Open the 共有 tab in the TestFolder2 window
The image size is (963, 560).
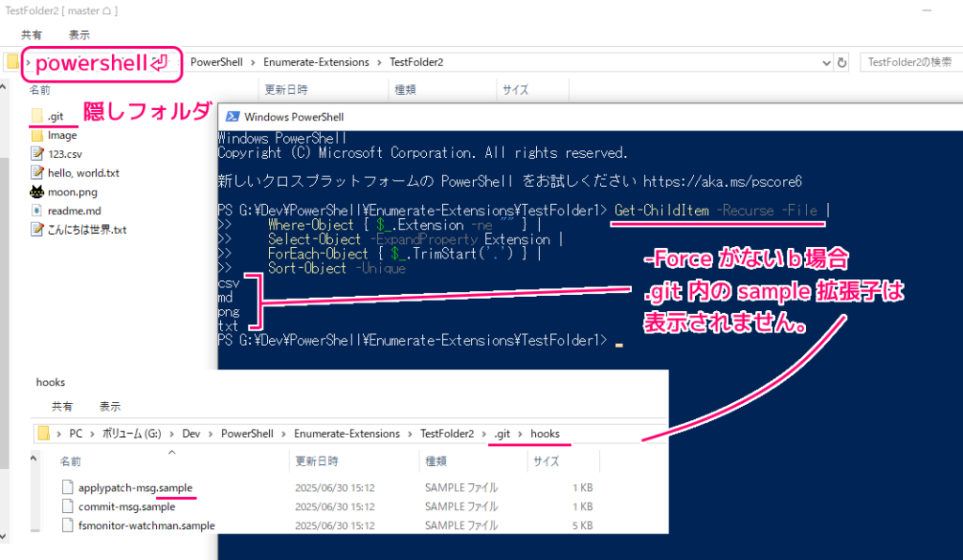click(31, 34)
